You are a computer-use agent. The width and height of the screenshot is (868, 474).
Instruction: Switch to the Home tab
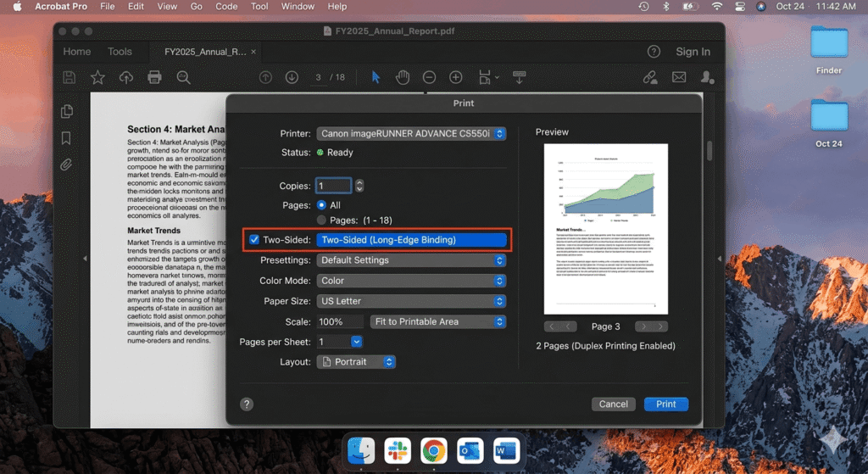[77, 52]
